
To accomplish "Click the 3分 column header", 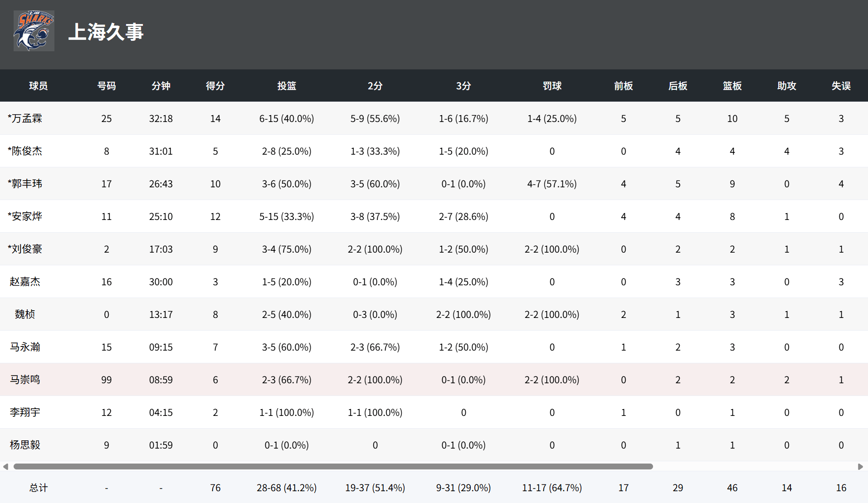I will point(463,86).
